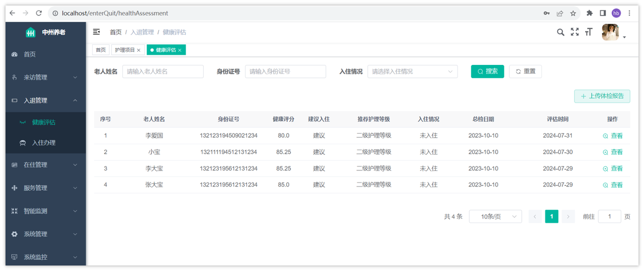This screenshot has width=644, height=271.
Task: Click 首页 in the breadcrumb
Action: pyautogui.click(x=116, y=32)
